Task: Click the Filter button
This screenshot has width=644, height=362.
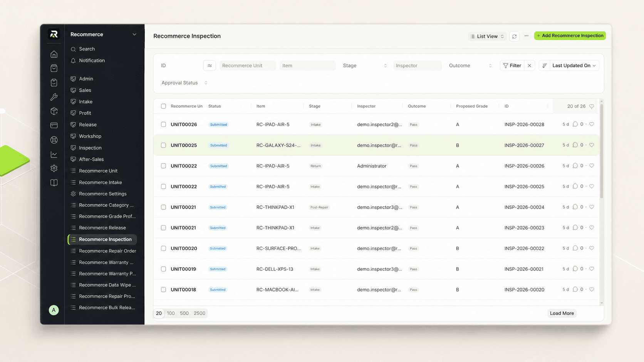Action: 512,65
